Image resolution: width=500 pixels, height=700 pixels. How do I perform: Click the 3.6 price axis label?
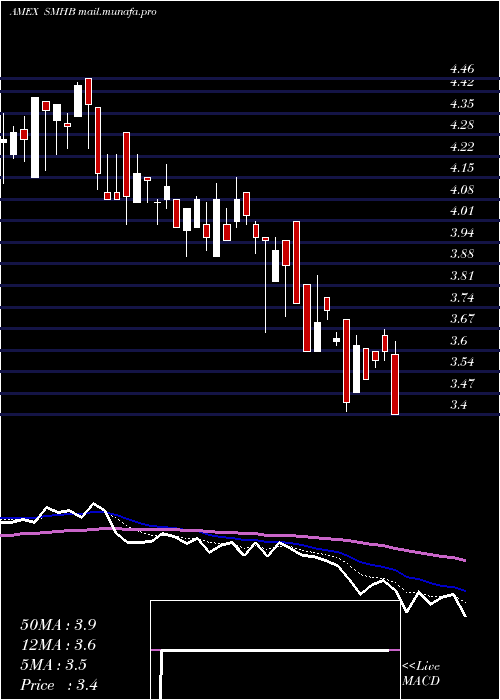[x=459, y=341]
